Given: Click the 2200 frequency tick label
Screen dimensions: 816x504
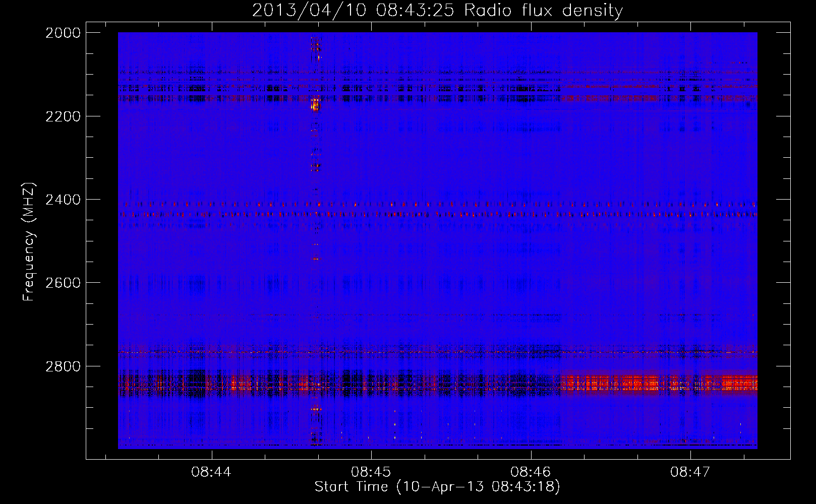Looking at the screenshot, I should click(x=63, y=116).
